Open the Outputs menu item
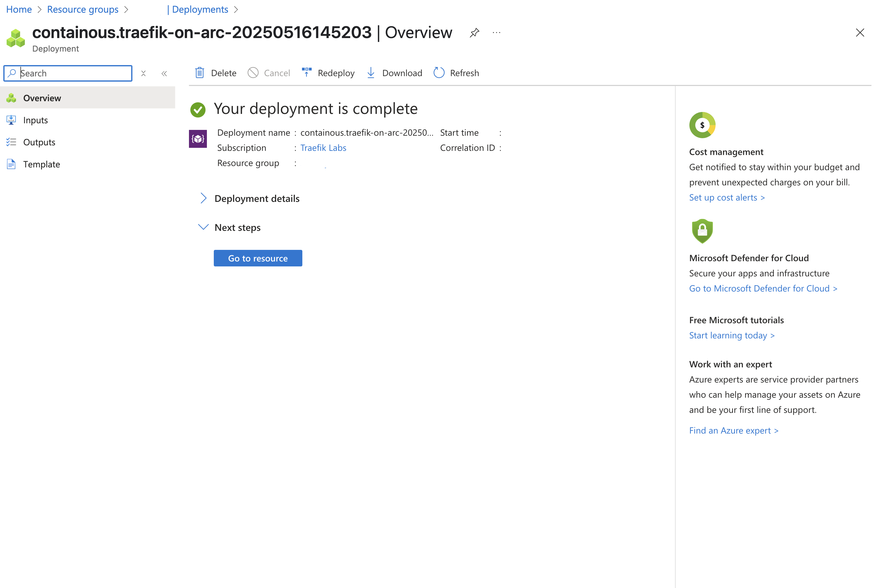 click(39, 143)
